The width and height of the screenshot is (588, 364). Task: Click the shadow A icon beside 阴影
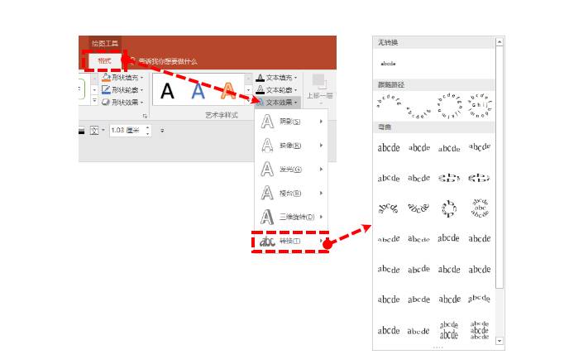267,122
